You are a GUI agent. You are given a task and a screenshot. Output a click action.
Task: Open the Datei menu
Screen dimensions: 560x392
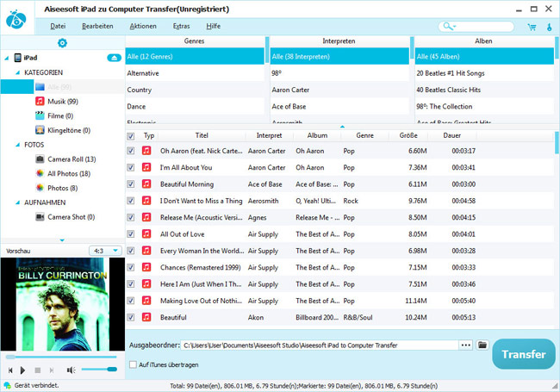(58, 26)
